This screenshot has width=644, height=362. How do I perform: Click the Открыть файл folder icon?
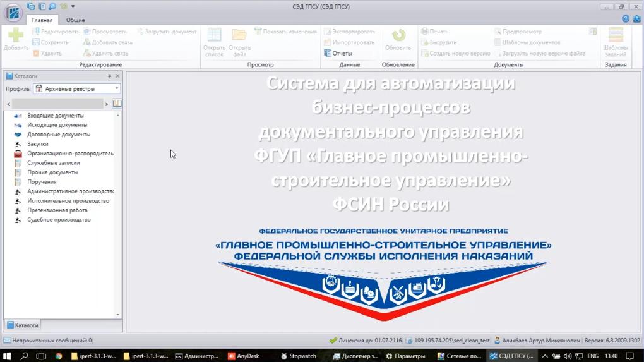click(239, 35)
